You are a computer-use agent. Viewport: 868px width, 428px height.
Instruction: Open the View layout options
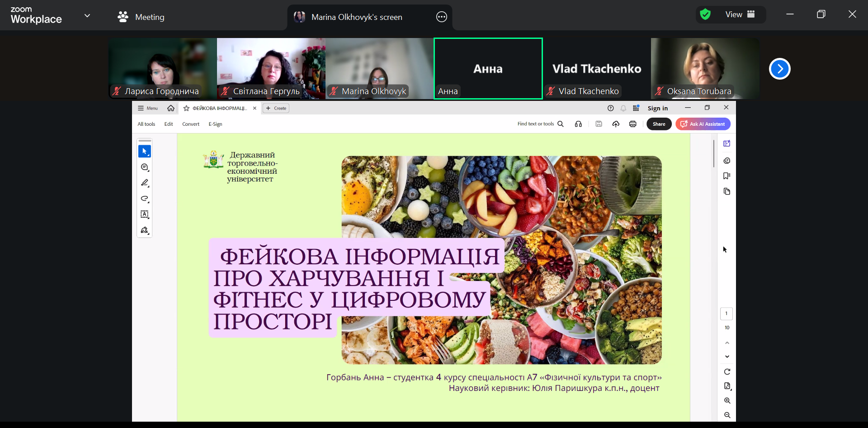(740, 14)
